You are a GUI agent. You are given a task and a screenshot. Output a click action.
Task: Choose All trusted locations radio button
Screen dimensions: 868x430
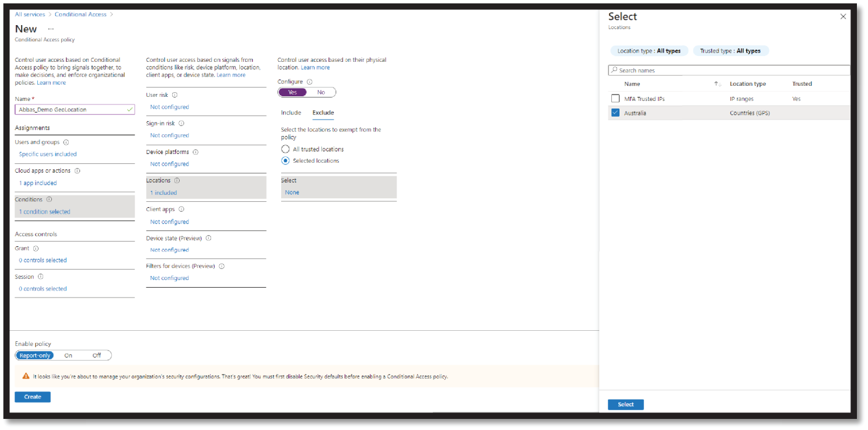pos(285,149)
